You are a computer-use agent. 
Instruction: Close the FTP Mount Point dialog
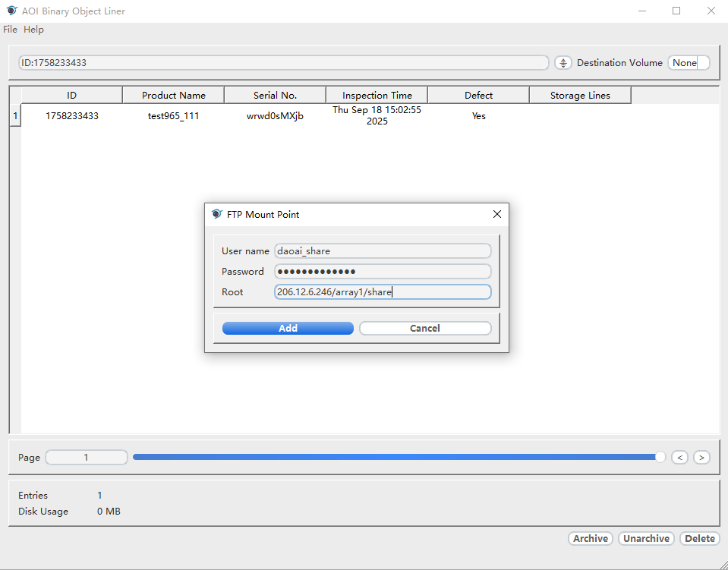(497, 215)
